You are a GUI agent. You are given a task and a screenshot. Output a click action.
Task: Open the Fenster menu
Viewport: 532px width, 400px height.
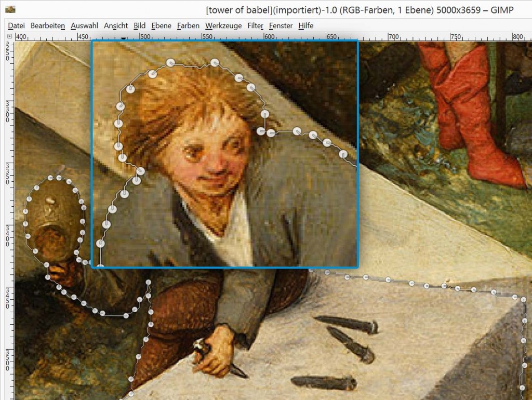[x=281, y=25]
